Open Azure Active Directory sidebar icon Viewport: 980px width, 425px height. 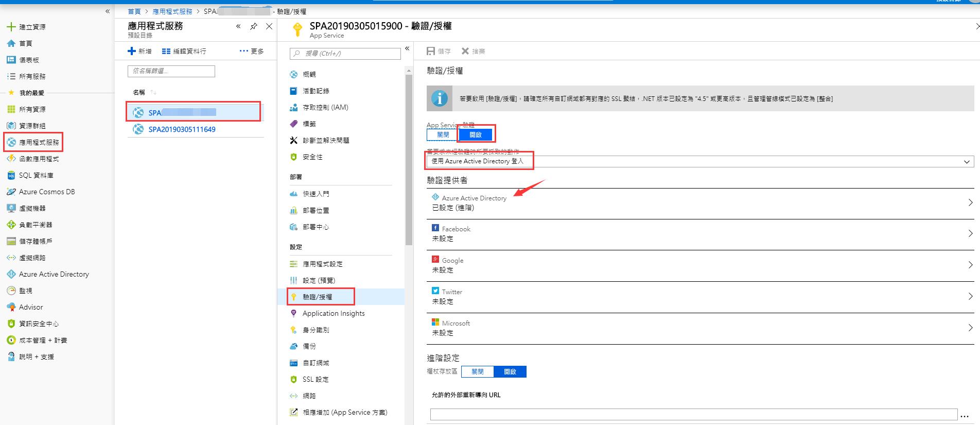pyautogui.click(x=11, y=274)
